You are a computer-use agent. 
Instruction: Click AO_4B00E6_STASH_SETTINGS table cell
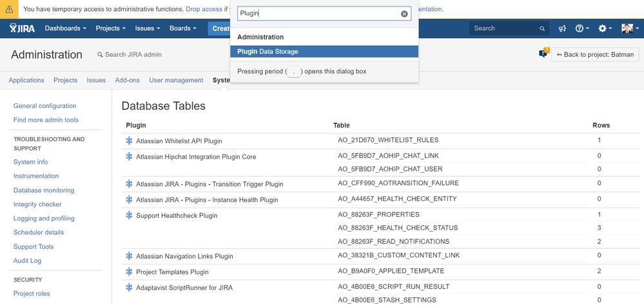[x=387, y=300]
